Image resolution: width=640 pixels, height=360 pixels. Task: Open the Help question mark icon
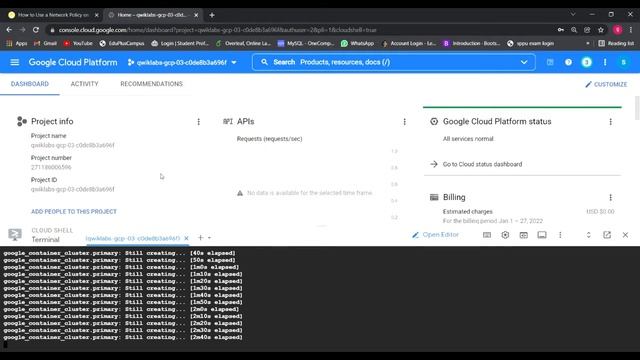(568, 62)
